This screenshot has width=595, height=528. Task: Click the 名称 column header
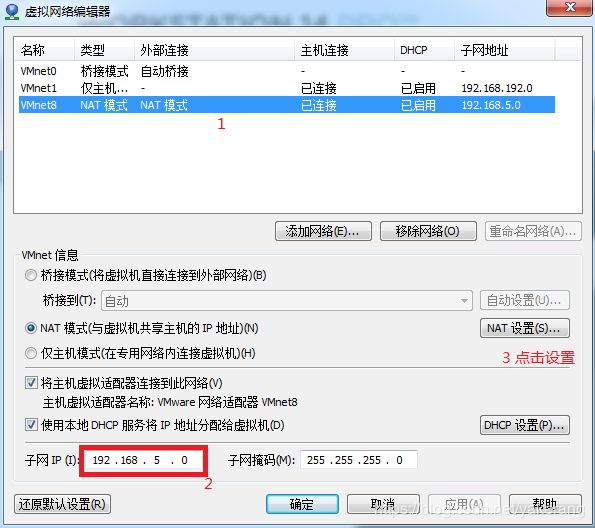(x=44, y=50)
